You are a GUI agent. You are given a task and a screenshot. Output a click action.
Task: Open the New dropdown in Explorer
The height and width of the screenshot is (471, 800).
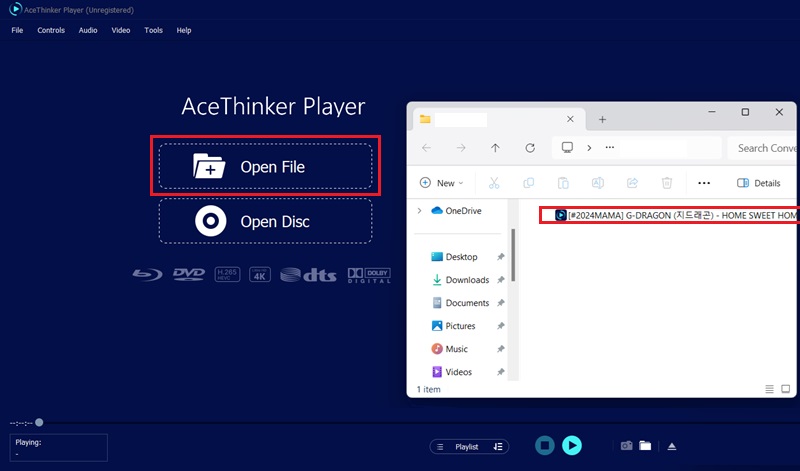point(441,183)
